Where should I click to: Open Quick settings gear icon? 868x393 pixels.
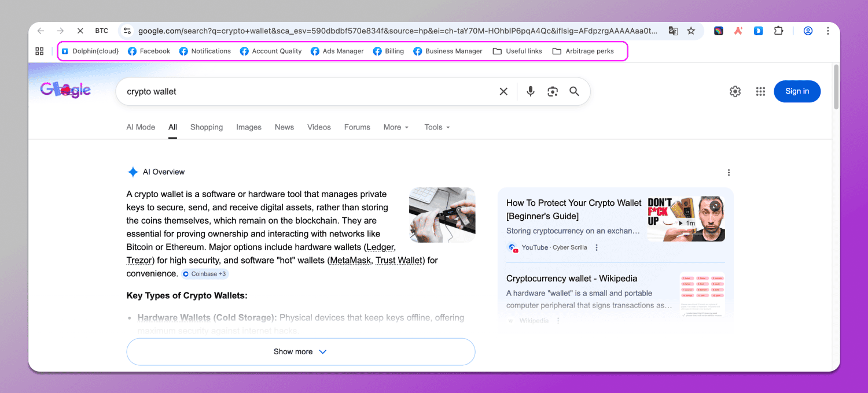[735, 91]
